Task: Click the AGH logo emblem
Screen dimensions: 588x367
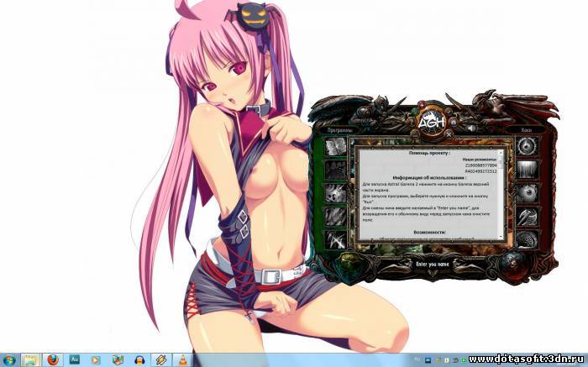Action: (431, 121)
